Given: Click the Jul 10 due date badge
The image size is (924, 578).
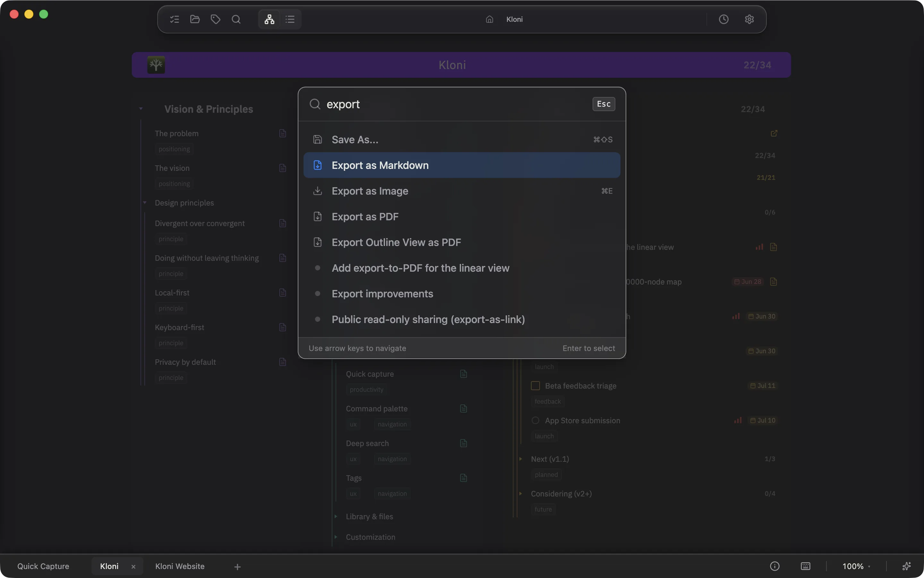Looking at the screenshot, I should point(763,420).
